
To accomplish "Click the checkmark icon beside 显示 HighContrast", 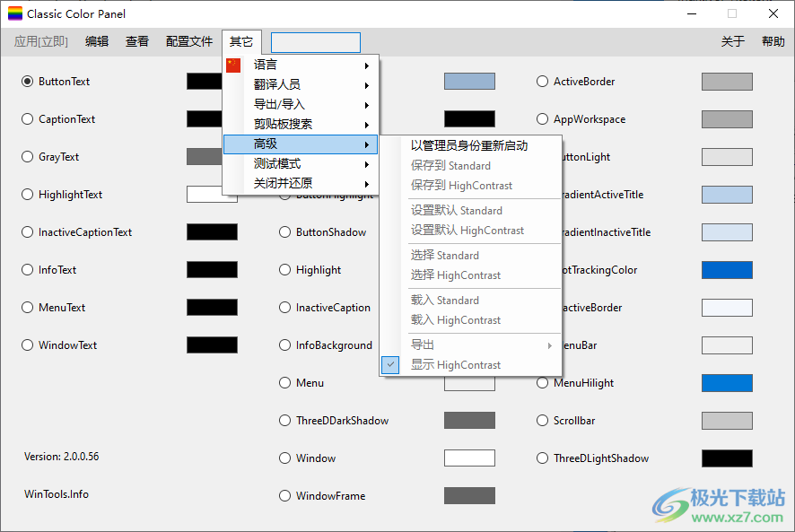I will tap(390, 364).
